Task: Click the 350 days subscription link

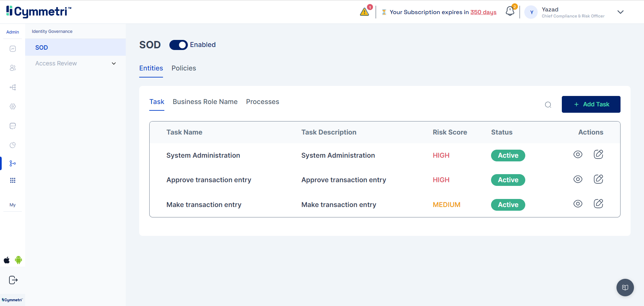Action: coord(483,12)
